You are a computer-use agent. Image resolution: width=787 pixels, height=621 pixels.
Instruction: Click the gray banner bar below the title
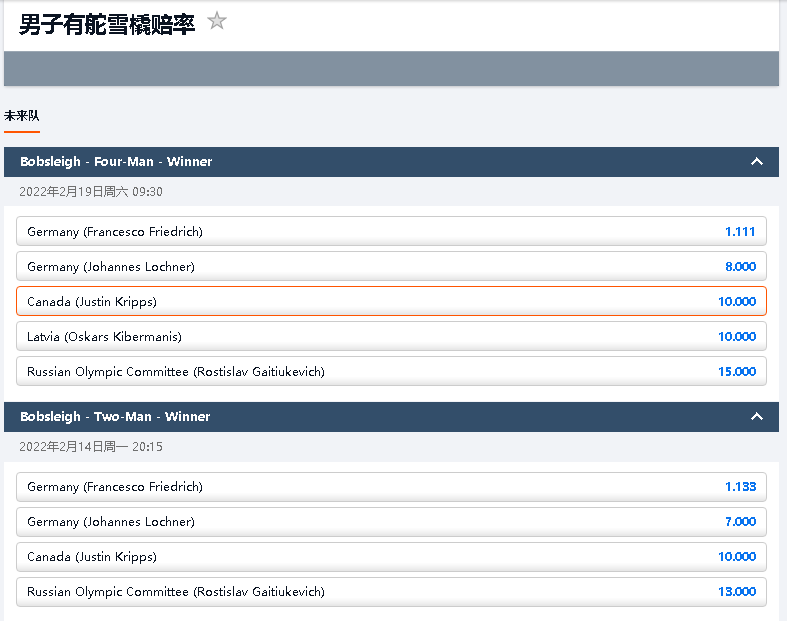point(391,69)
